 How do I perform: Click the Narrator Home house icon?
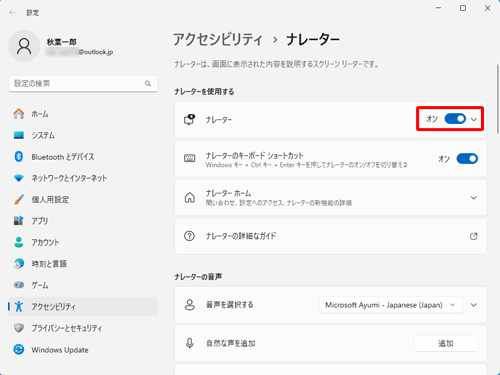coord(190,197)
